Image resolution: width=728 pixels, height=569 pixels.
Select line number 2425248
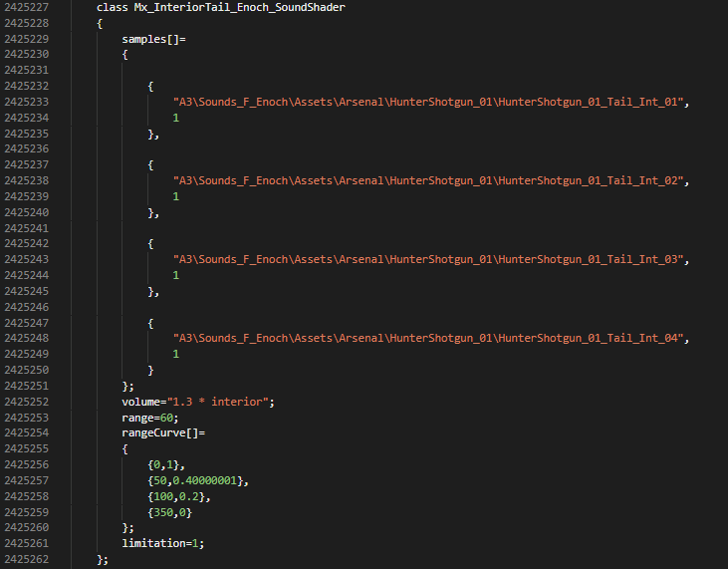pos(27,338)
